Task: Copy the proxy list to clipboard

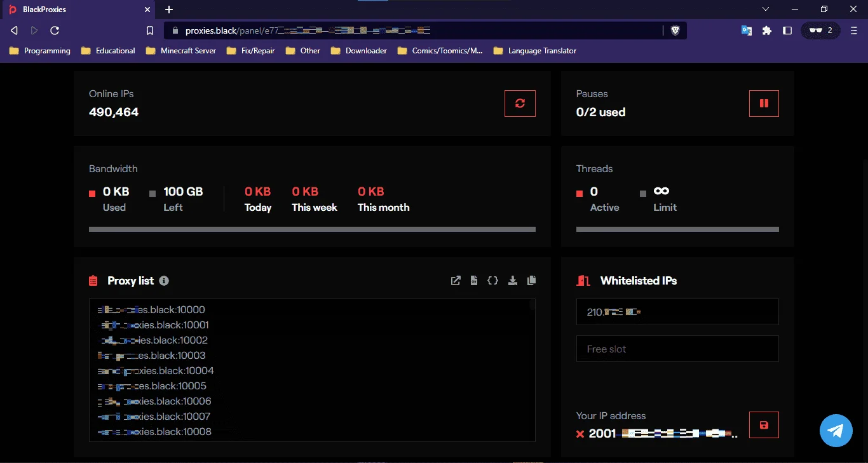Action: click(x=531, y=281)
